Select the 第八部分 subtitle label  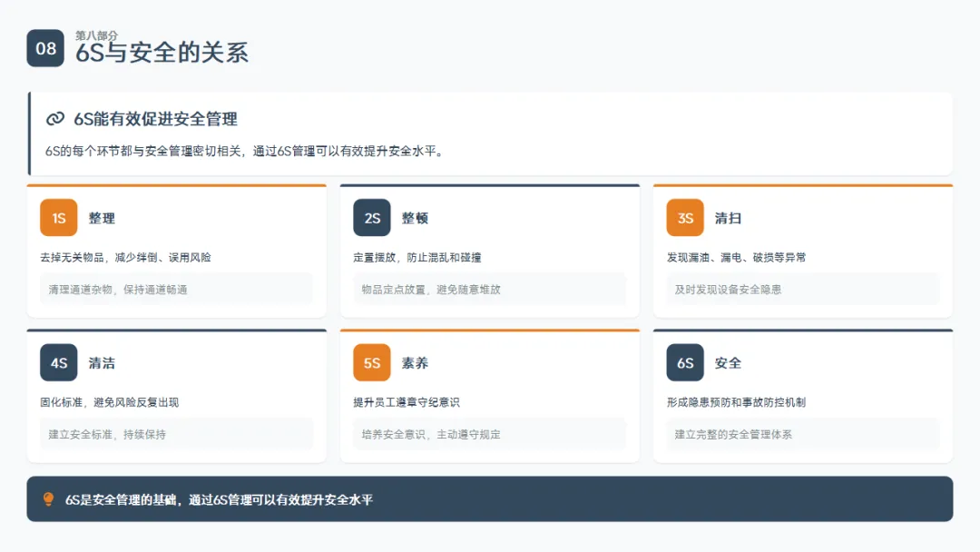coord(96,35)
